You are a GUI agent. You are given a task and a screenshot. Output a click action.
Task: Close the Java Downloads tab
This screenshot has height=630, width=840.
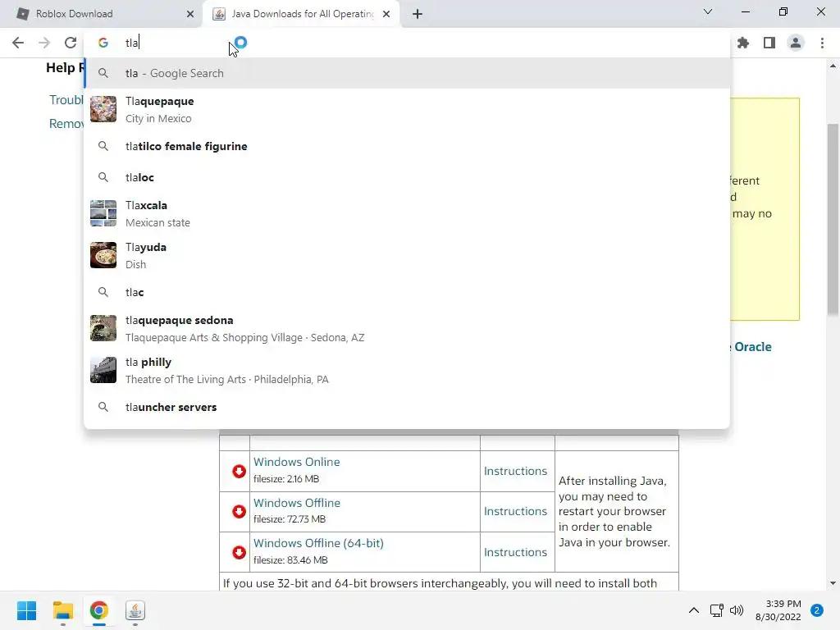(x=386, y=14)
